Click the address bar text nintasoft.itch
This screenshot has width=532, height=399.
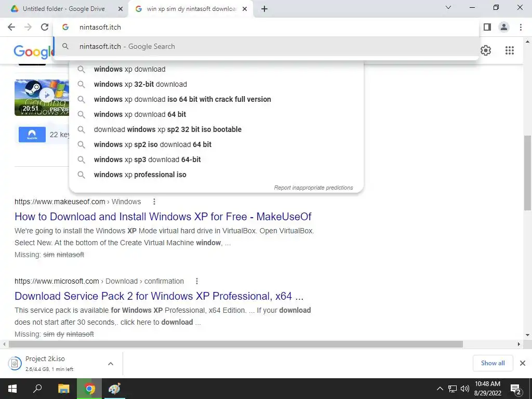point(100,27)
